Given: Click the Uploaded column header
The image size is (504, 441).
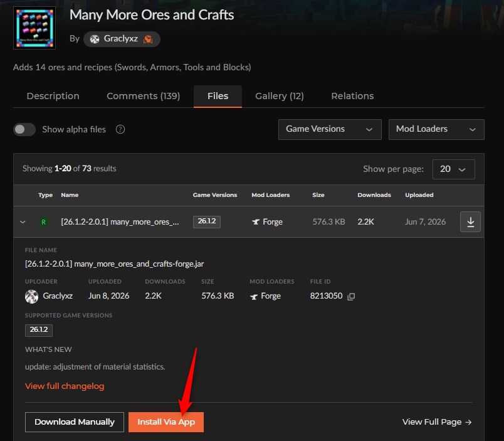Looking at the screenshot, I should coord(419,195).
